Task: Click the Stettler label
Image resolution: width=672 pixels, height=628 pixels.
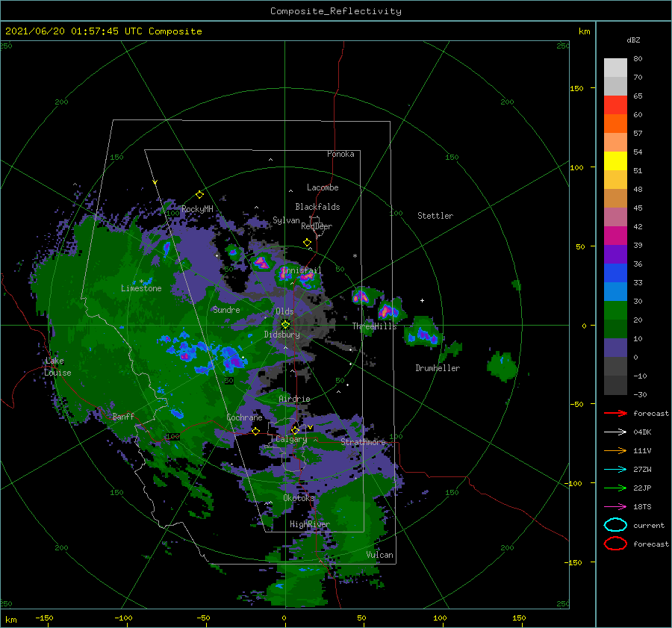Action: [435, 216]
